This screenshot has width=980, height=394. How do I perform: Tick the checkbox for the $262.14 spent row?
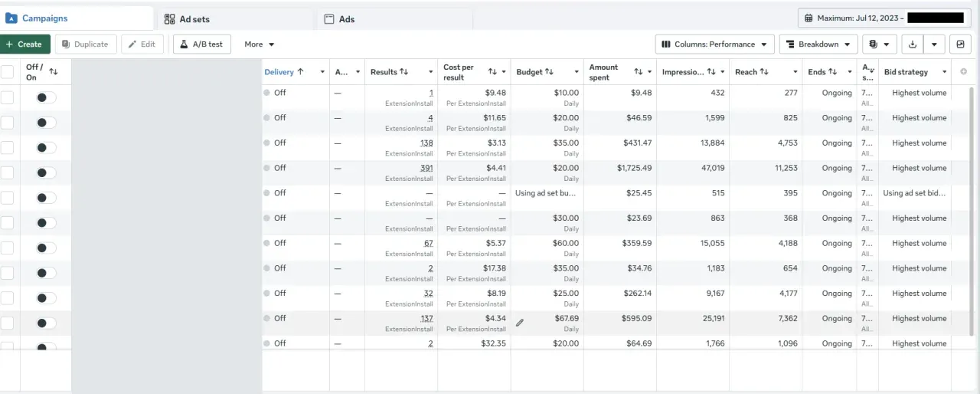7,297
